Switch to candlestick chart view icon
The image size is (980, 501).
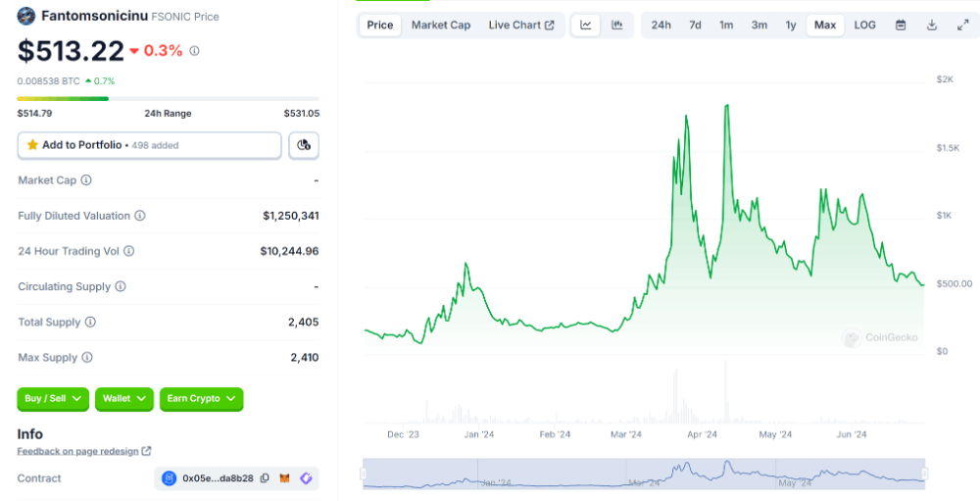pyautogui.click(x=616, y=25)
